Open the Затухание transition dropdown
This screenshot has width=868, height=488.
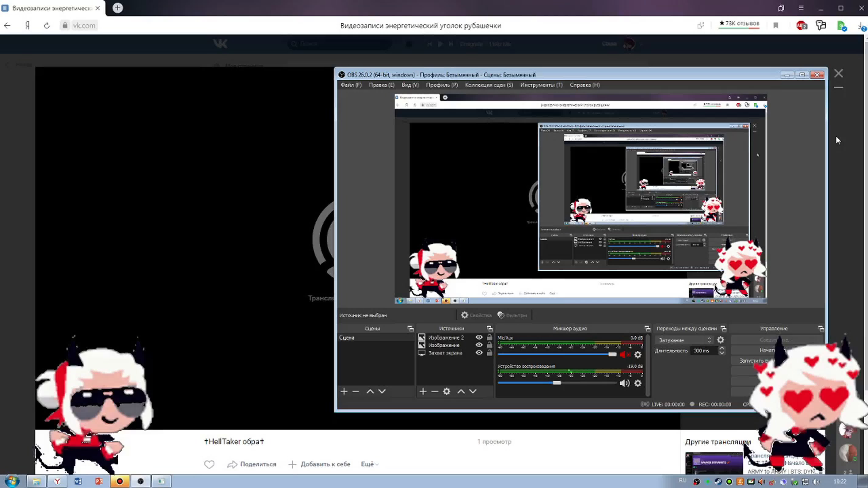point(684,340)
